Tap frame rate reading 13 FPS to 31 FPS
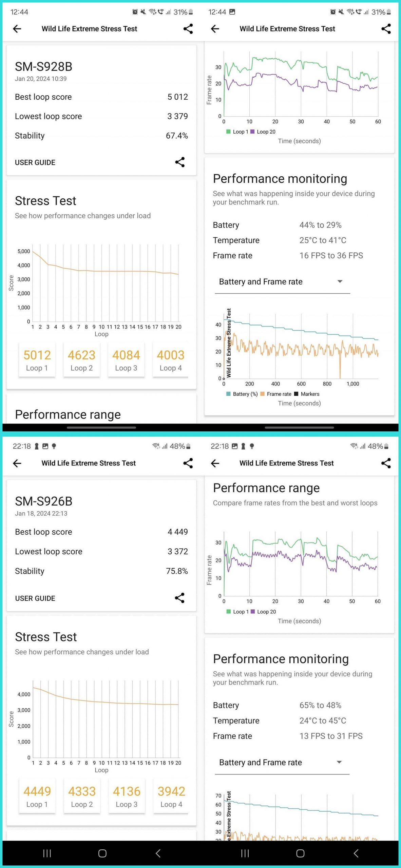Viewport: 401px width, 868px height. [x=331, y=736]
